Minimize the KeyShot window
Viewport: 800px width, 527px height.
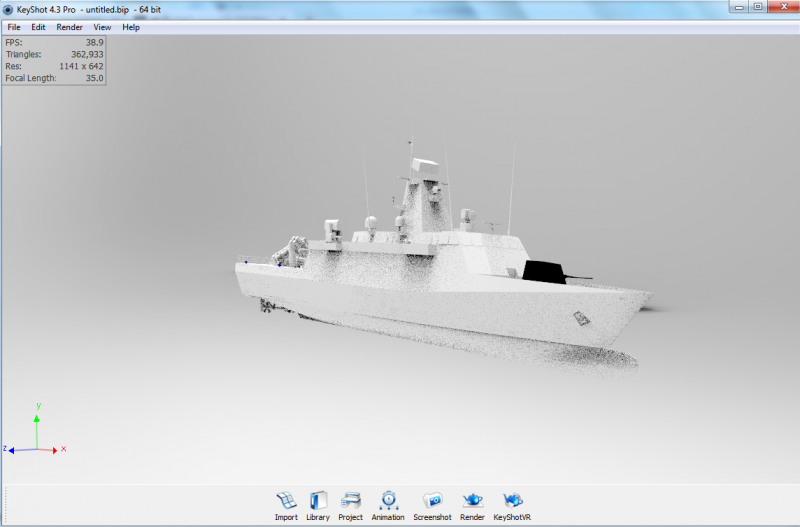click(x=739, y=7)
